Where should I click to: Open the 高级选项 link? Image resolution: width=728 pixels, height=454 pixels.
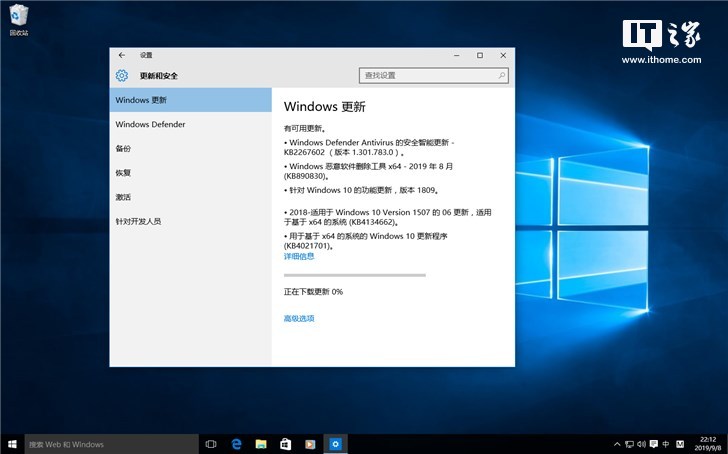pos(299,318)
